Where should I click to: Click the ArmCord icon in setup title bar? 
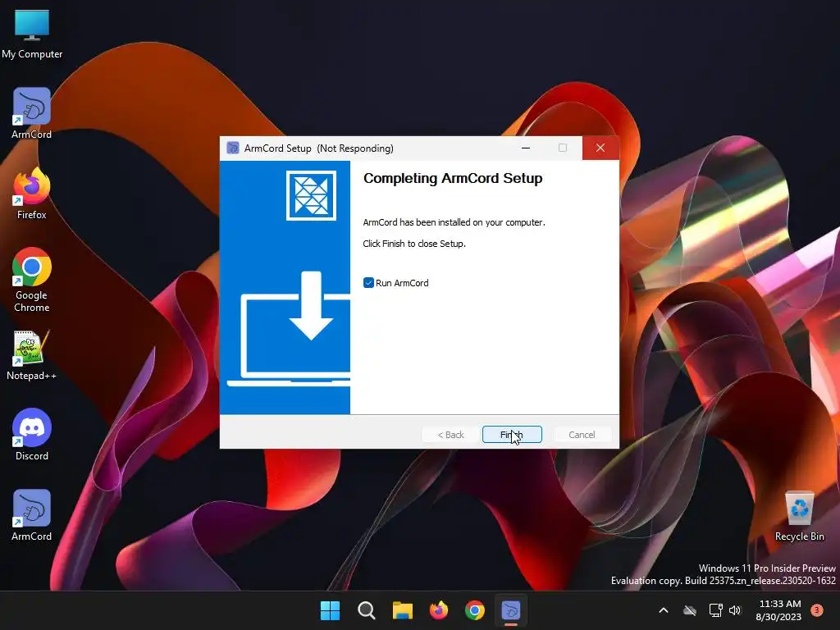coord(233,148)
